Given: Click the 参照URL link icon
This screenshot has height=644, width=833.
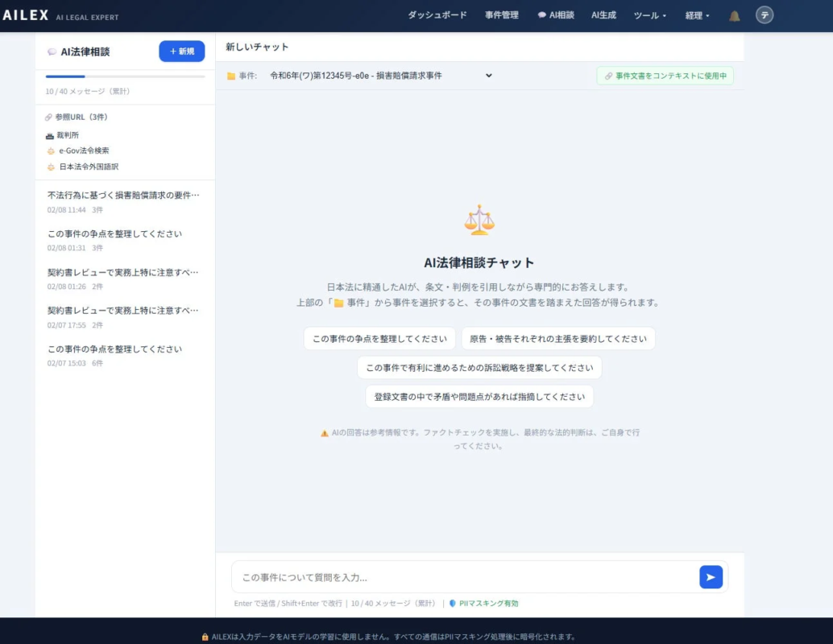Looking at the screenshot, I should click(47, 117).
